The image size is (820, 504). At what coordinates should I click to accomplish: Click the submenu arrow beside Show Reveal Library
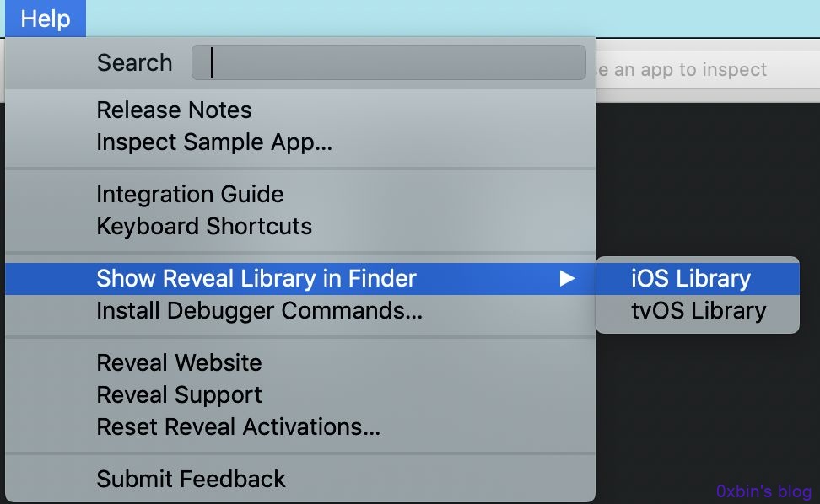[x=567, y=278]
